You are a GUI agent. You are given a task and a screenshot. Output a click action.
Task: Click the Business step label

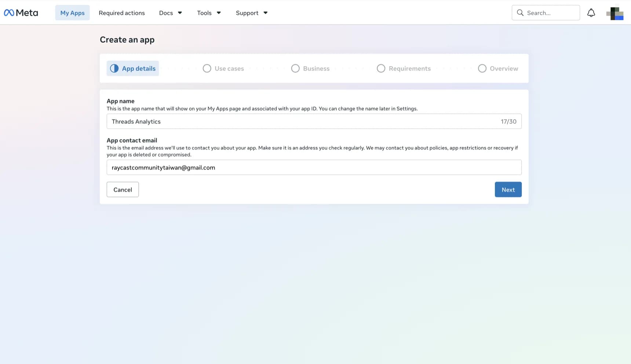pos(316,69)
